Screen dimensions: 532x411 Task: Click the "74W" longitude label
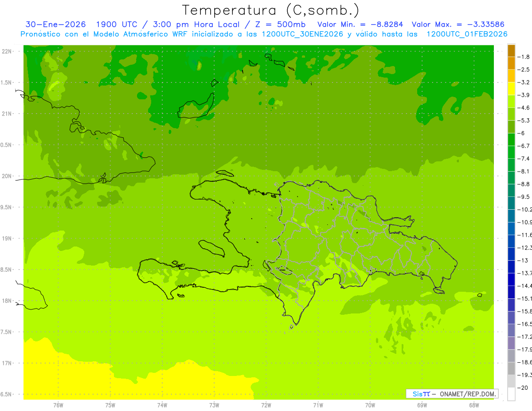click(162, 405)
